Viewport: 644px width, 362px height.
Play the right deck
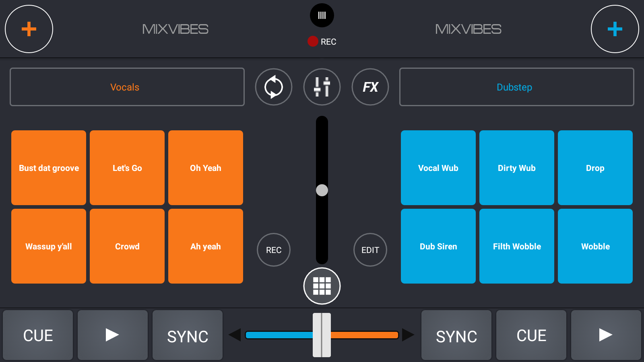(x=606, y=335)
